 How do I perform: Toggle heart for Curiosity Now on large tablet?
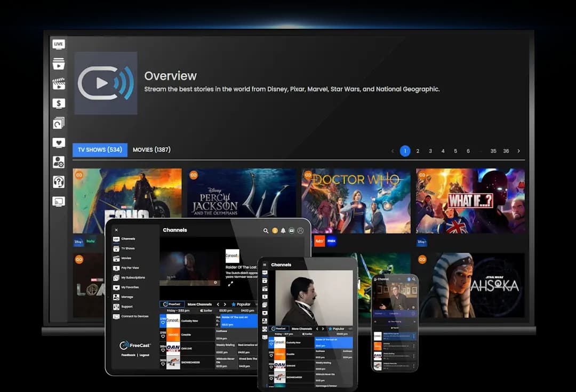(x=163, y=323)
